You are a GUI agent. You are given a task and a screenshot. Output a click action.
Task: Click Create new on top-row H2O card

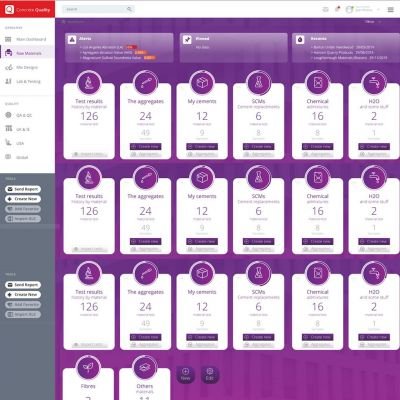click(x=374, y=146)
